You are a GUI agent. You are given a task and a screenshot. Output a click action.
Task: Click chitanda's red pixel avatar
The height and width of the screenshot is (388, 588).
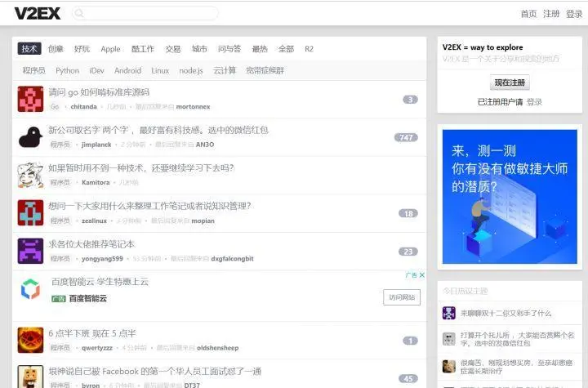pos(30,99)
